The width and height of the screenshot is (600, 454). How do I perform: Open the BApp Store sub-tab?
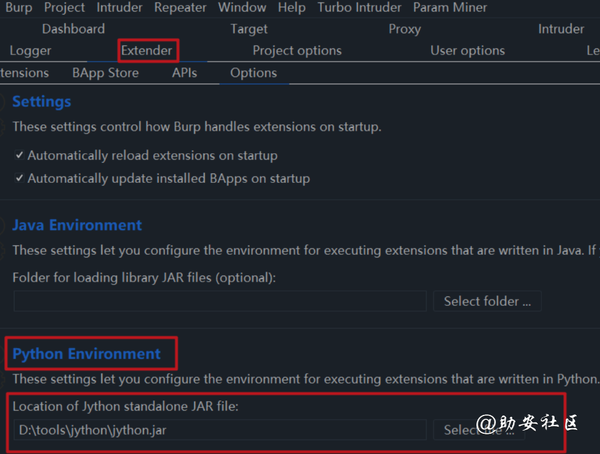point(105,73)
